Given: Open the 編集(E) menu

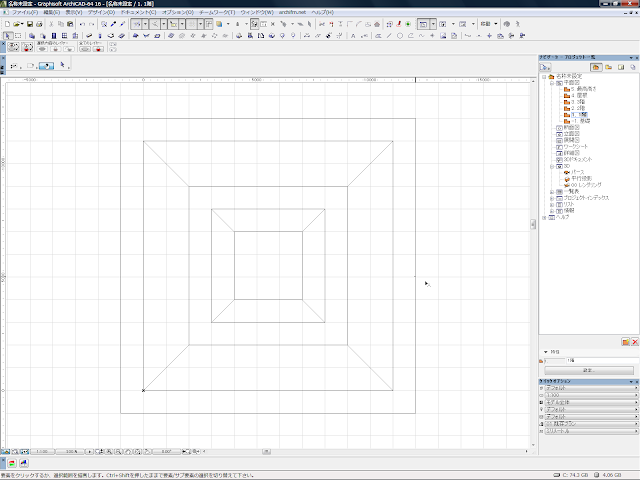Looking at the screenshot, I should [51, 12].
